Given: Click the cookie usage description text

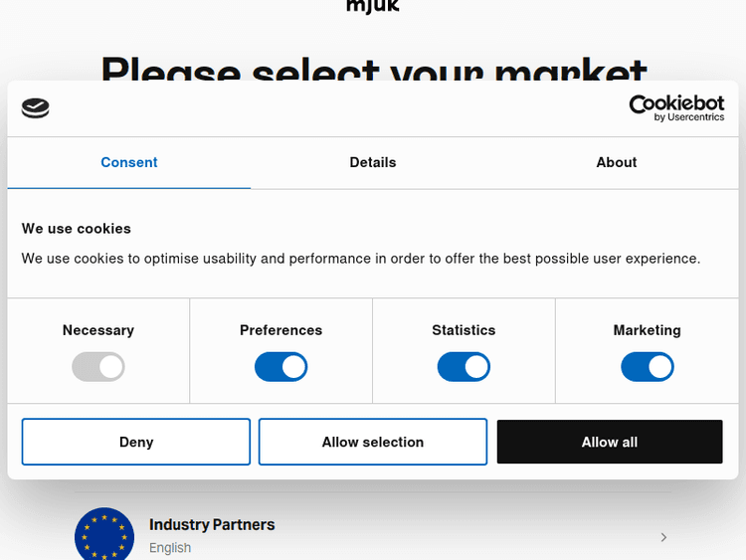Looking at the screenshot, I should 361,259.
